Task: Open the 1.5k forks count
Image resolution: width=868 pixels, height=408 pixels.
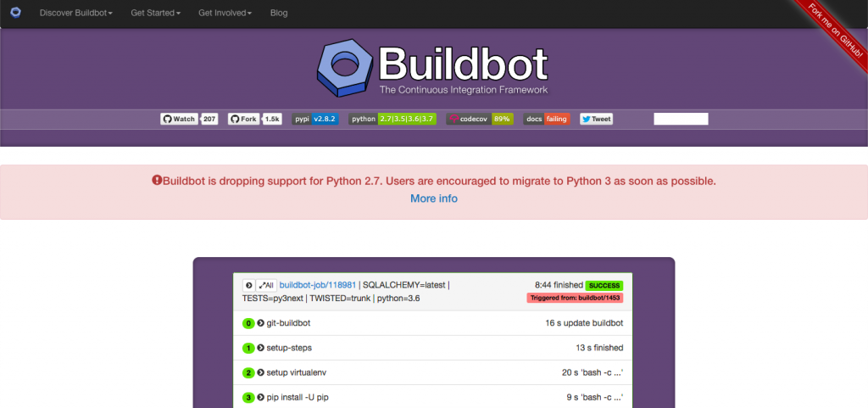Action: point(272,119)
